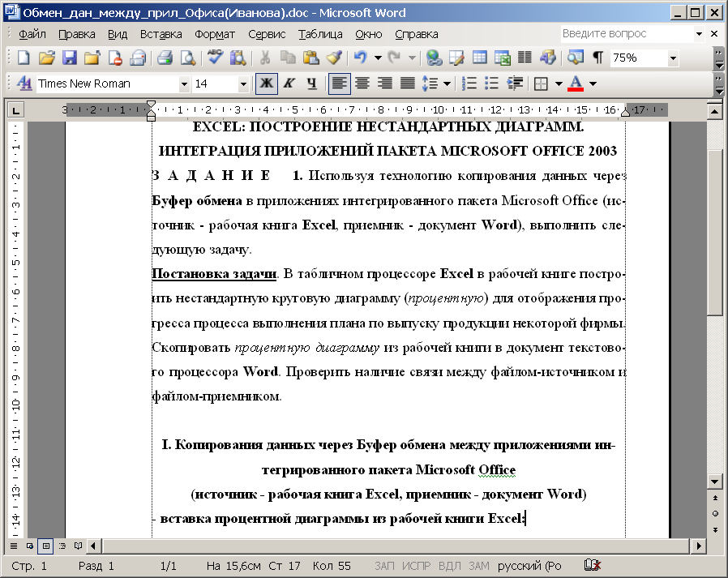This screenshot has height=578, width=728.
Task: Insert a Microsoft Excel worksheet
Action: pos(503,58)
